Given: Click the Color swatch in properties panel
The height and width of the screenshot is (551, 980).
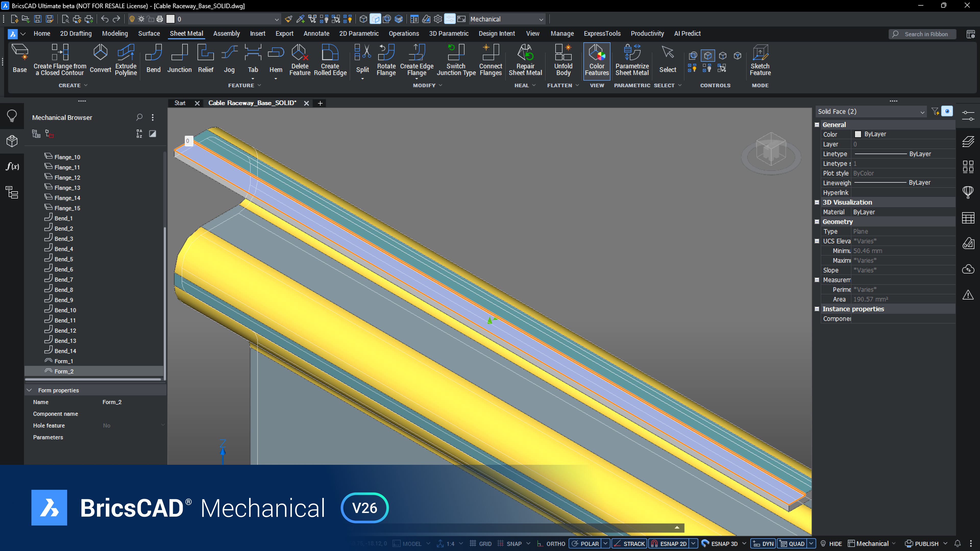Looking at the screenshot, I should click(858, 134).
